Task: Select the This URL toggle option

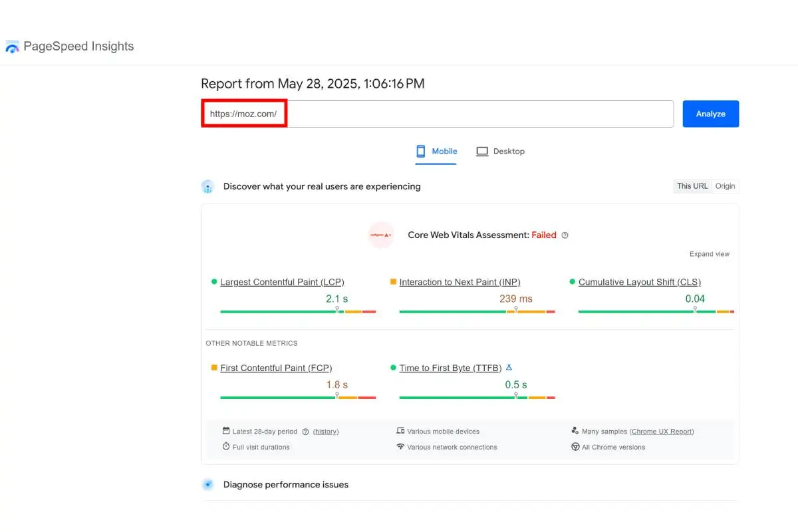Action: click(x=692, y=186)
